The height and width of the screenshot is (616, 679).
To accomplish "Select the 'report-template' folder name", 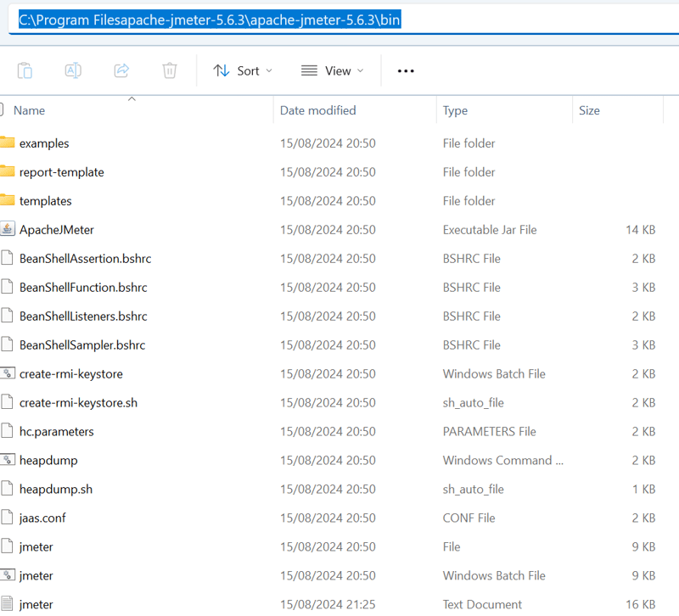I will 61,172.
